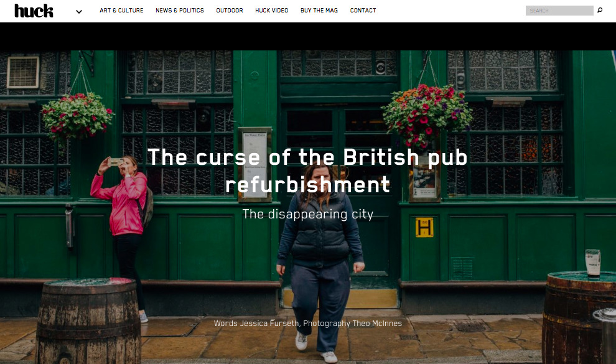Screen dimensions: 616x364
Task: Open Huck Video page
Action: (271, 11)
